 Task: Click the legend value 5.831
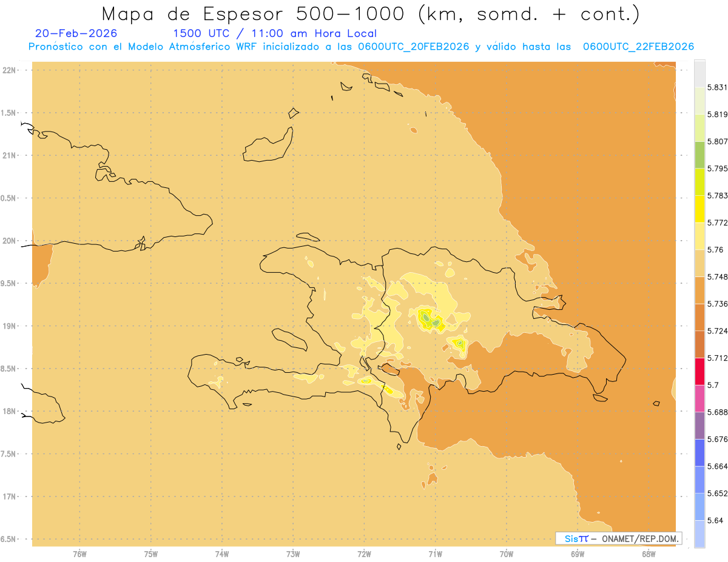coord(717,87)
